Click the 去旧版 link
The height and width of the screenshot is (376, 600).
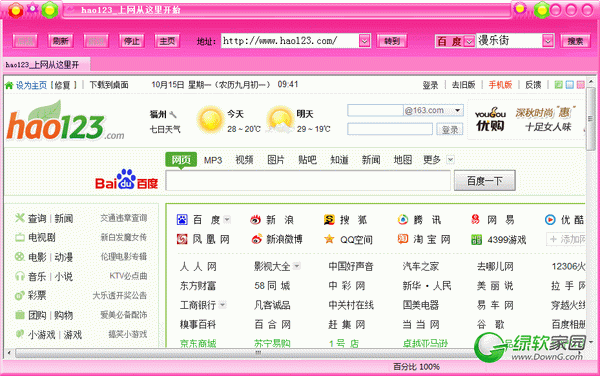[463, 85]
